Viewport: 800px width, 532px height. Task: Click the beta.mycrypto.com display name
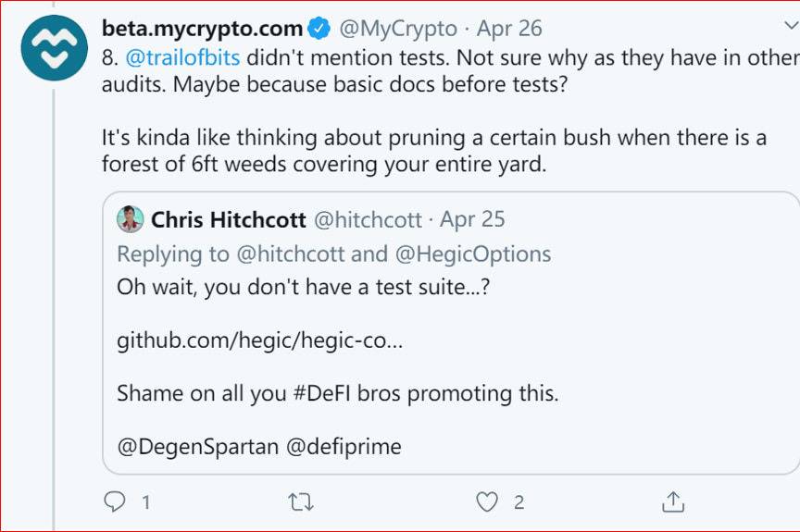point(202,29)
